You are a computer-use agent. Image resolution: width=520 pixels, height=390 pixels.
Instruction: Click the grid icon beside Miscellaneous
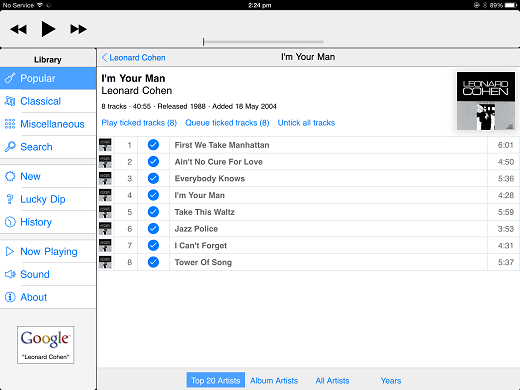(x=10, y=124)
